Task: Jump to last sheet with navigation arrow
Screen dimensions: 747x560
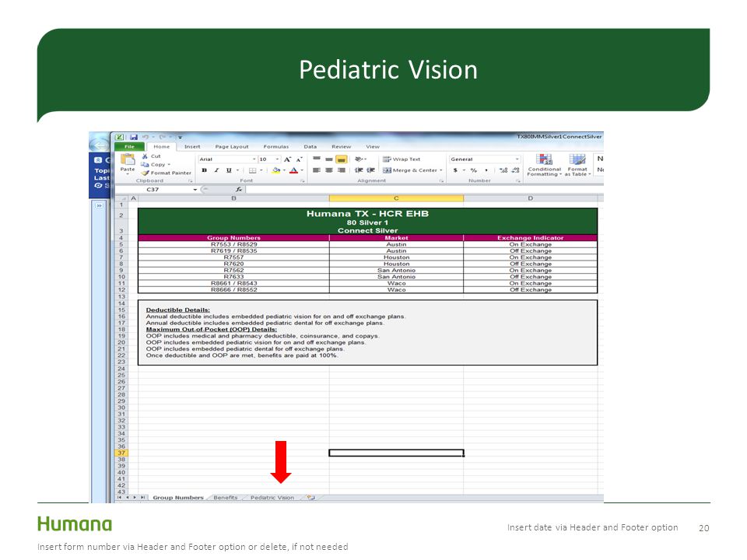Action: tap(142, 497)
